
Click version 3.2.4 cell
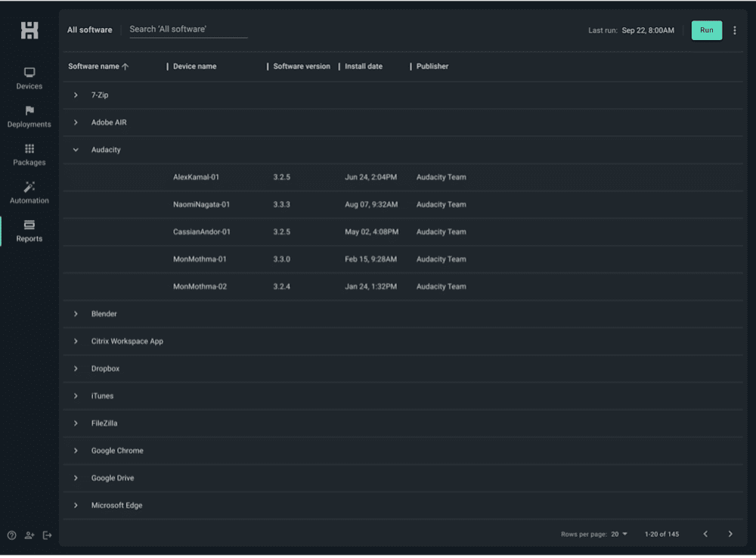click(281, 287)
